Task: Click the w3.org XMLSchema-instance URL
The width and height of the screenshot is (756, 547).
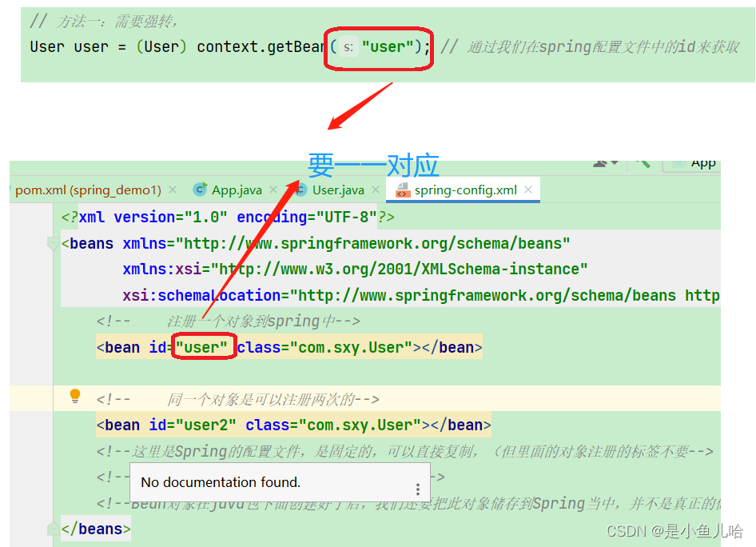Action: (x=398, y=270)
